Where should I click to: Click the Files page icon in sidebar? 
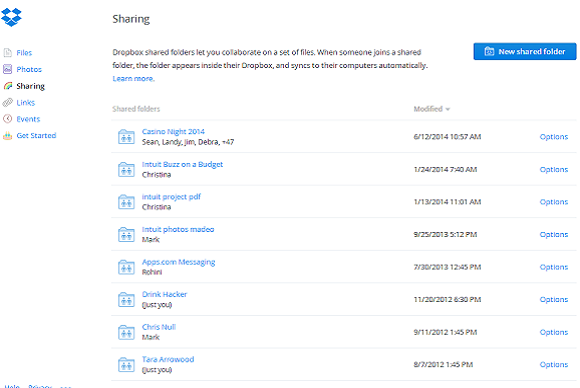(x=7, y=53)
